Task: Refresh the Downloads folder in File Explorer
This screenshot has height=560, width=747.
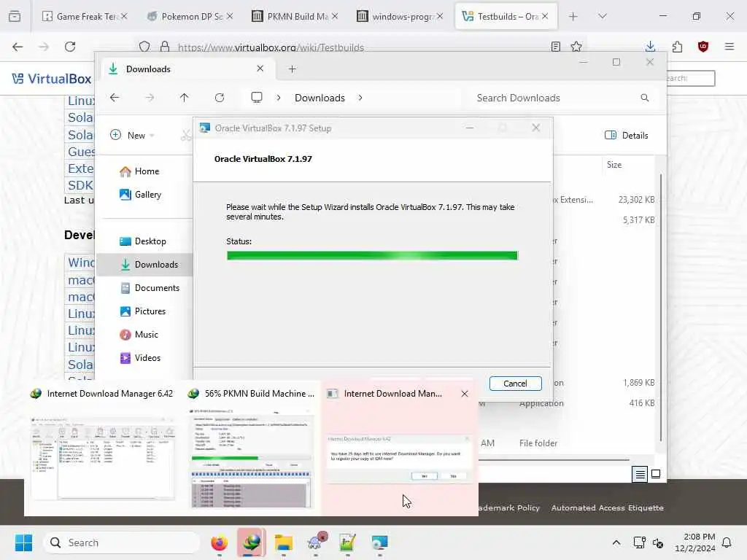Action: click(220, 98)
